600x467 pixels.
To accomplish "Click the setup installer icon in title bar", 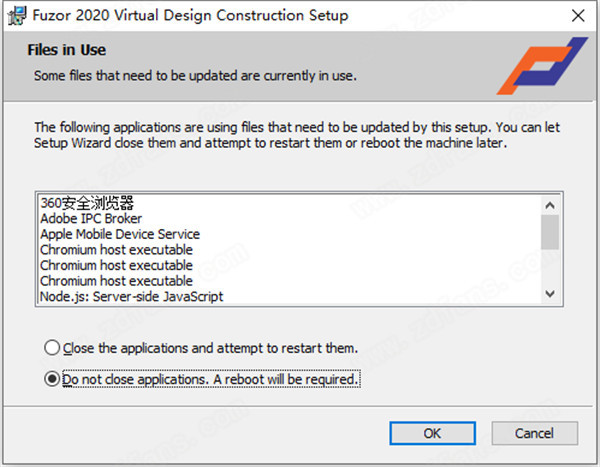I will click(x=15, y=15).
